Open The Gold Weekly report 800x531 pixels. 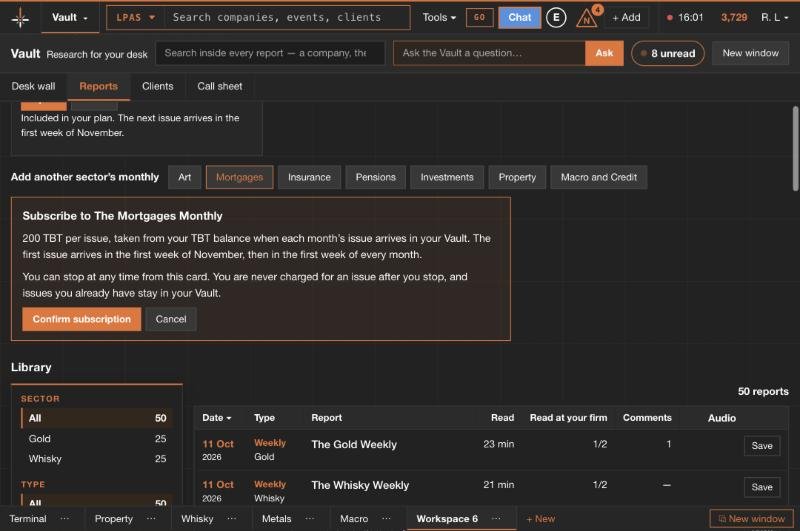tap(354, 444)
